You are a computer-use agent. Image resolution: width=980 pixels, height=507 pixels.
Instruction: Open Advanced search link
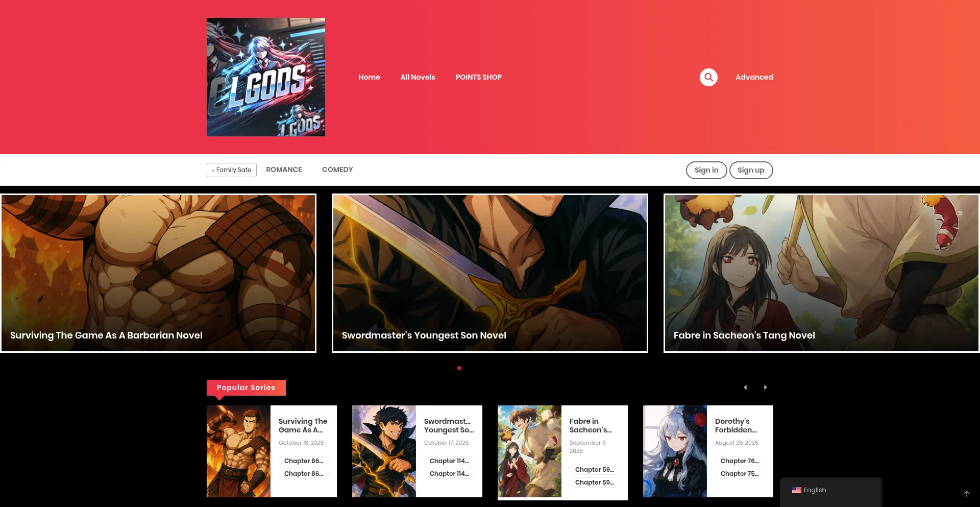click(754, 77)
